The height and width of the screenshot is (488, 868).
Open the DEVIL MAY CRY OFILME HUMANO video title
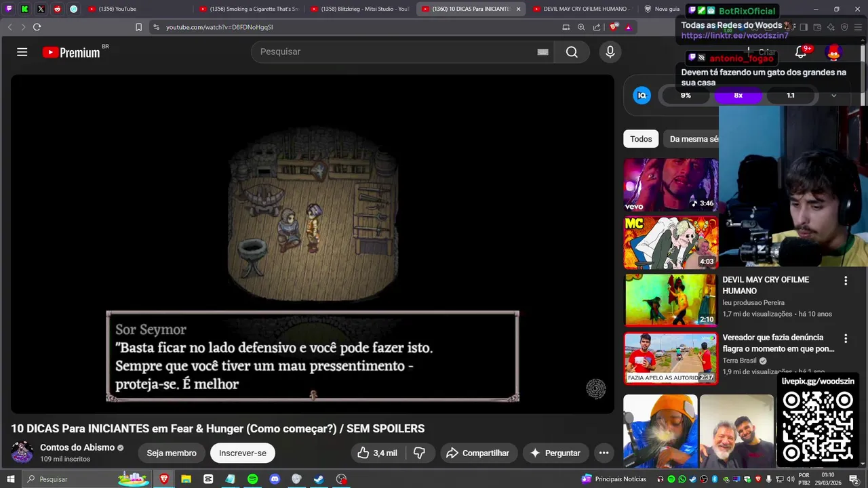pos(766,285)
